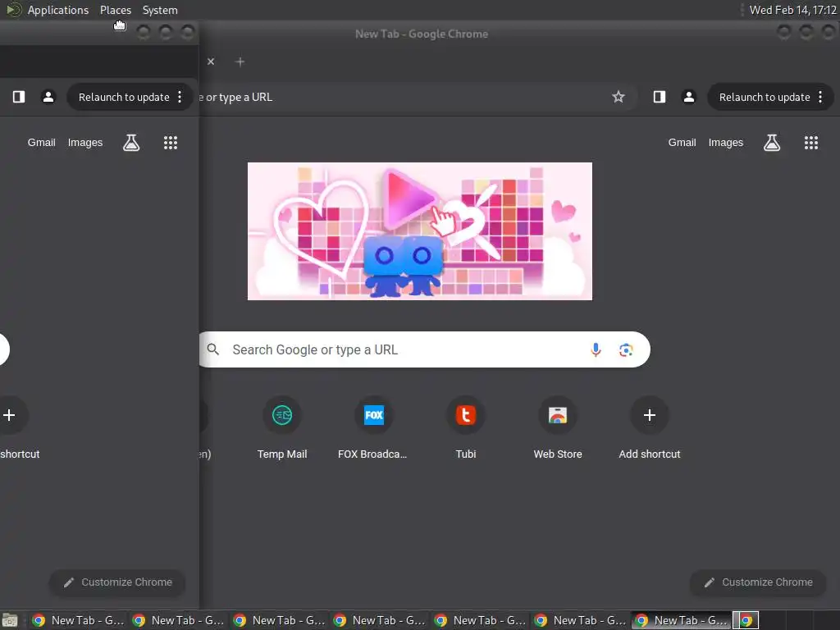
Task: Click Relaunch to update in the main window
Action: (x=764, y=97)
